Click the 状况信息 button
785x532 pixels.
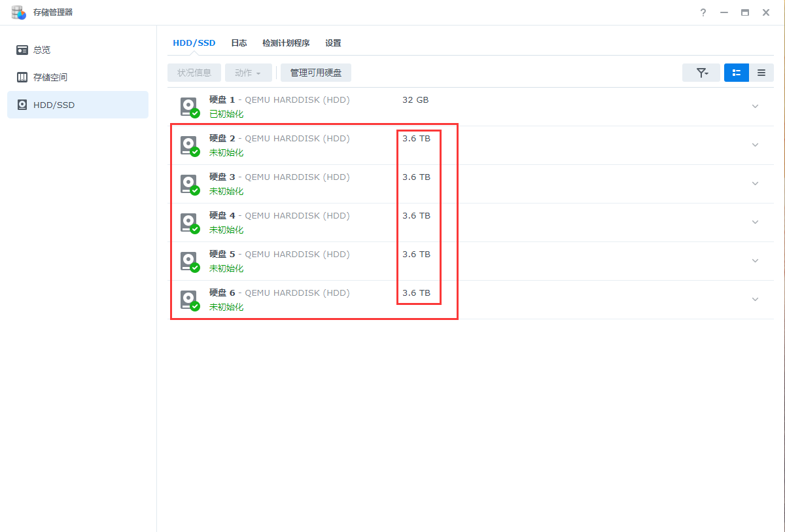click(x=194, y=73)
